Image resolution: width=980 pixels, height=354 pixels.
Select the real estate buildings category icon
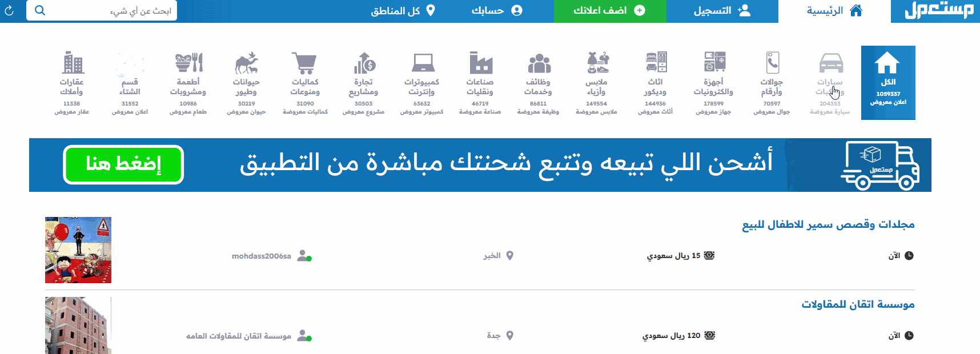(x=73, y=62)
